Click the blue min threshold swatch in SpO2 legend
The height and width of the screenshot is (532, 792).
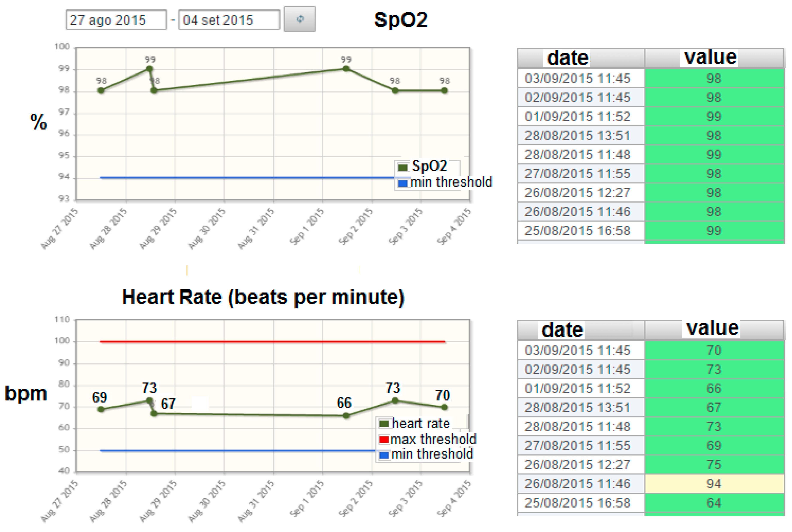point(403,183)
